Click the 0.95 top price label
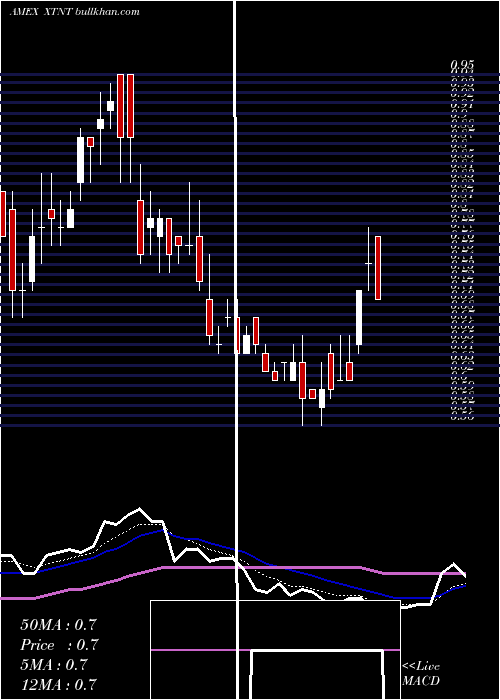Viewport: 500px width, 700px height. [x=461, y=66]
